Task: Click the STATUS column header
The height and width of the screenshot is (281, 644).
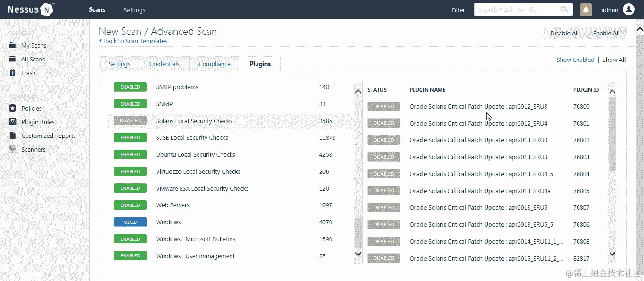Action: click(x=377, y=90)
